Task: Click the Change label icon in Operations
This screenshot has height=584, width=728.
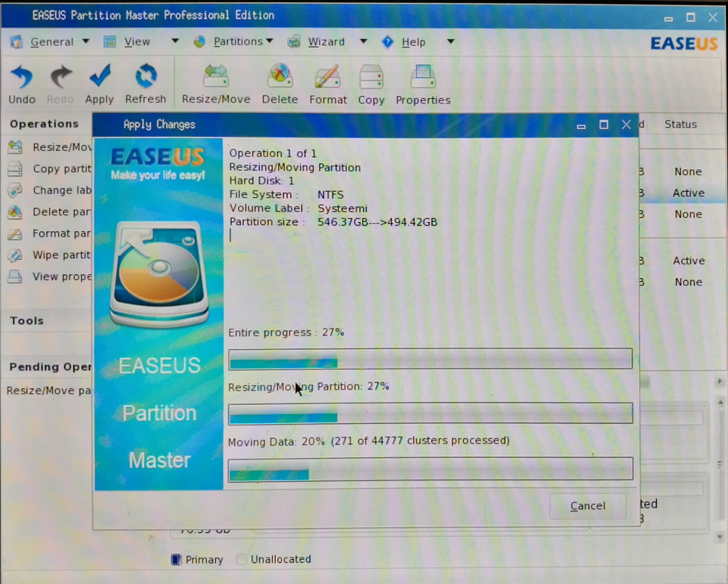Action: (15, 190)
